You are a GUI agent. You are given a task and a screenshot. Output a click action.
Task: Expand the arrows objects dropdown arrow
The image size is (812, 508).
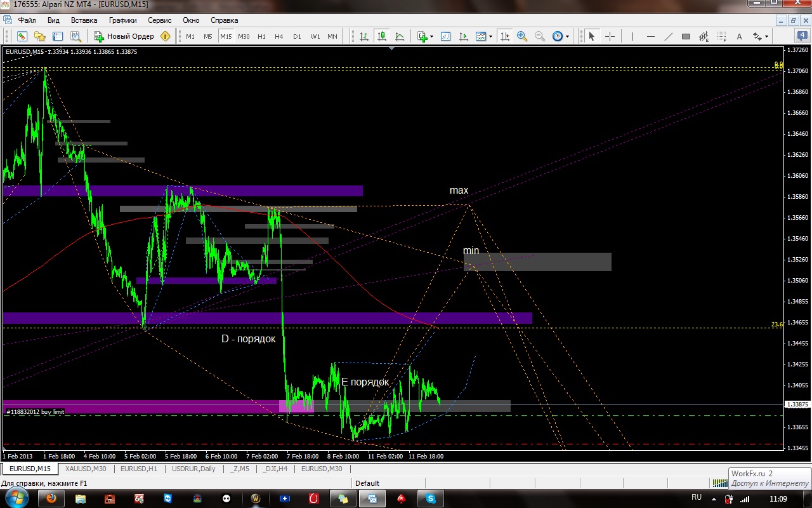[767, 36]
